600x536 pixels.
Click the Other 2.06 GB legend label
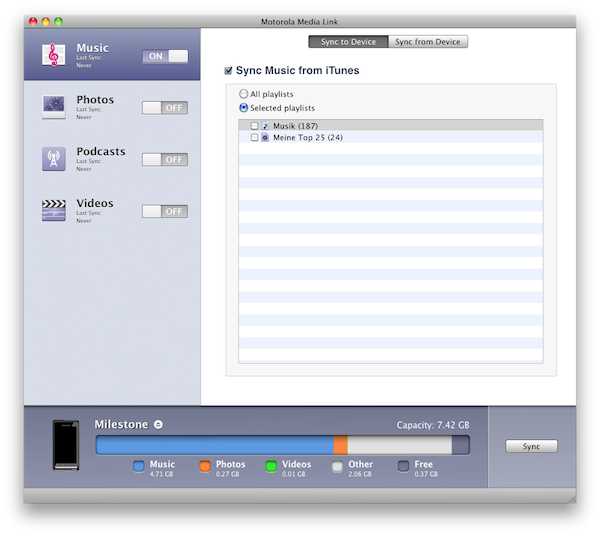(360, 468)
